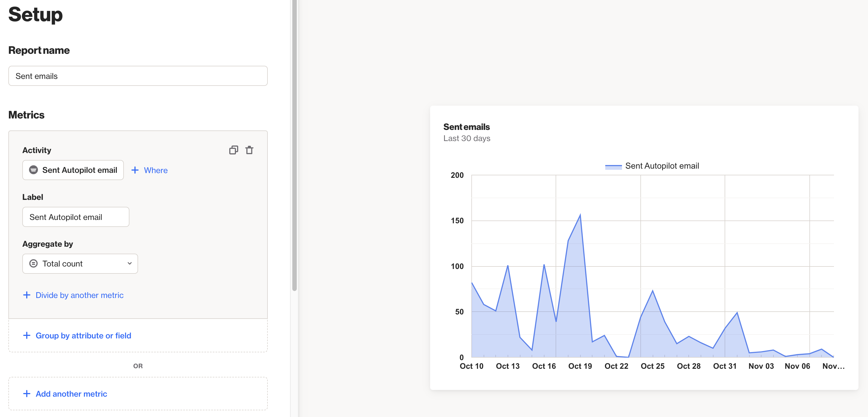Click the Sent Autopilot email activity chip
This screenshot has width=868, height=417.
click(x=73, y=170)
